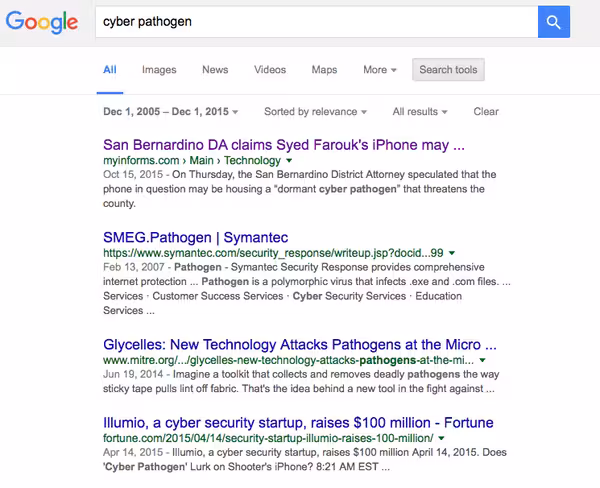Open the date range Dec 1, 2005 – Dec 1, 2015 dropdown
The width and height of the screenshot is (600, 488).
[171, 112]
